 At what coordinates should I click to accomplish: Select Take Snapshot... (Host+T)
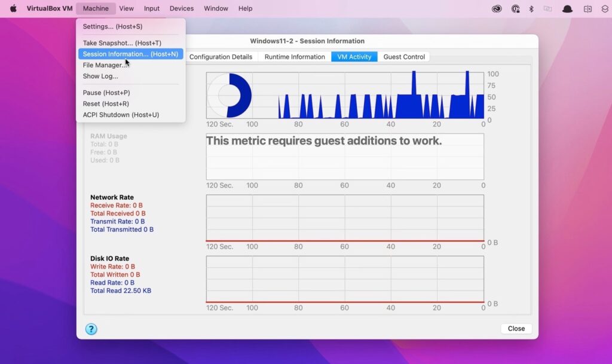[x=131, y=43]
